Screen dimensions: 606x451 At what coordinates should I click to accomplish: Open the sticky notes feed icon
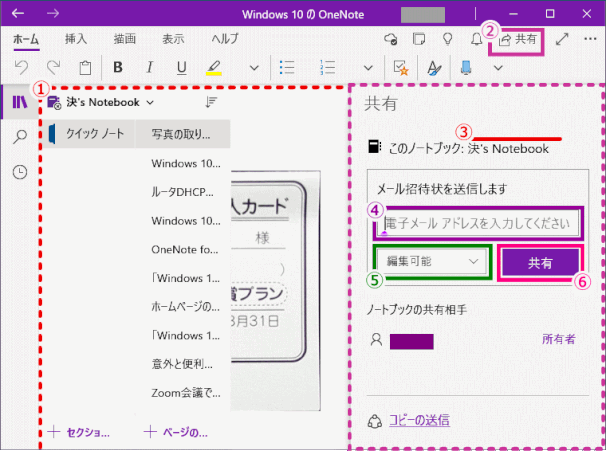[419, 39]
